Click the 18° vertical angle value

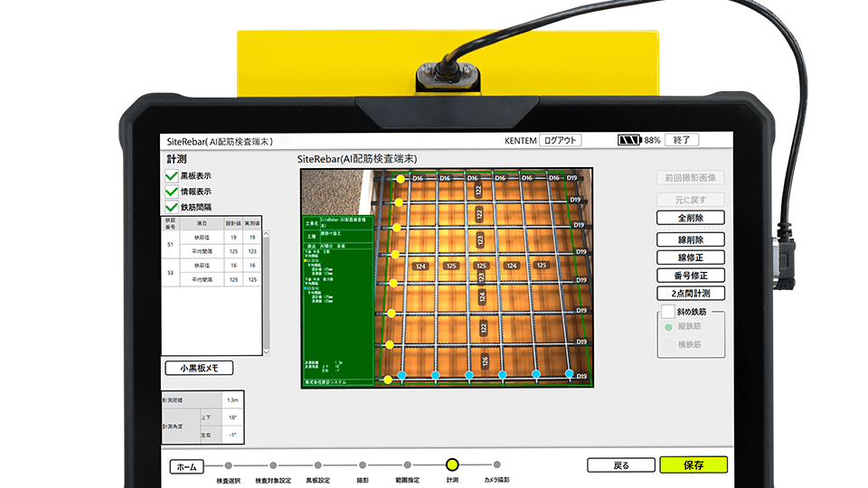pos(232,418)
